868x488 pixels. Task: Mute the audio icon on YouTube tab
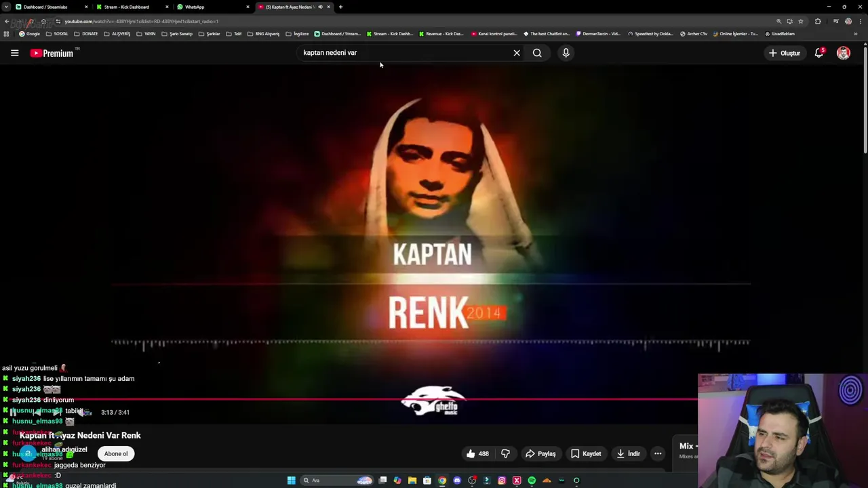[x=320, y=7]
